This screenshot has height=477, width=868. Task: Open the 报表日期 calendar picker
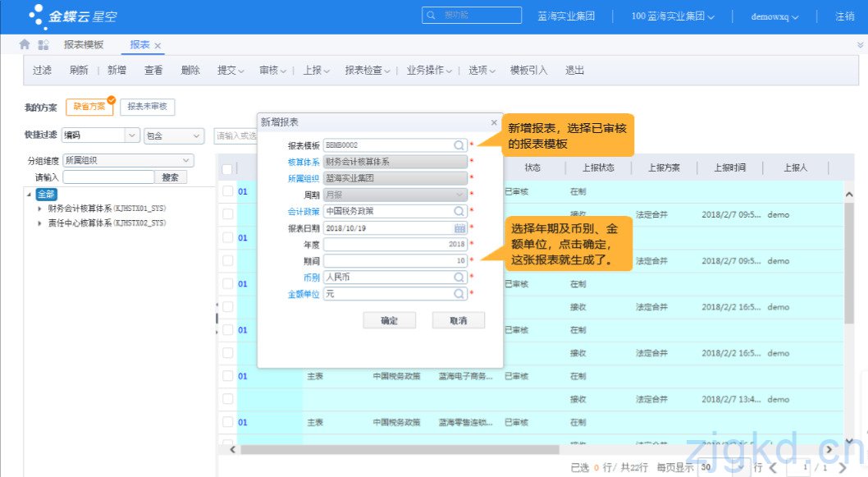tap(459, 227)
